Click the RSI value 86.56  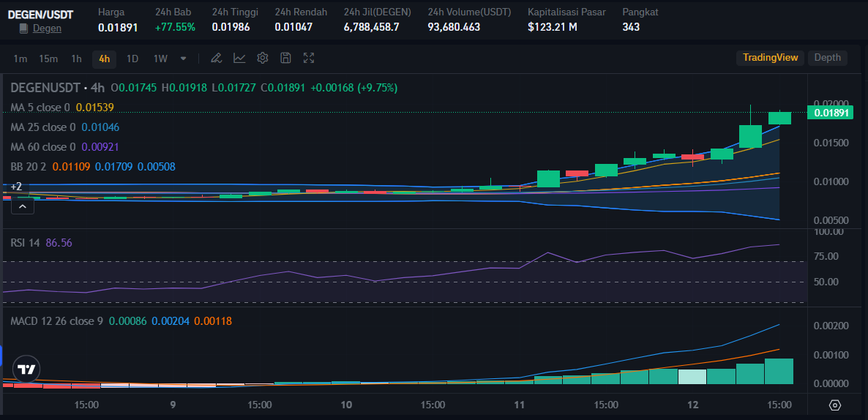pos(59,242)
